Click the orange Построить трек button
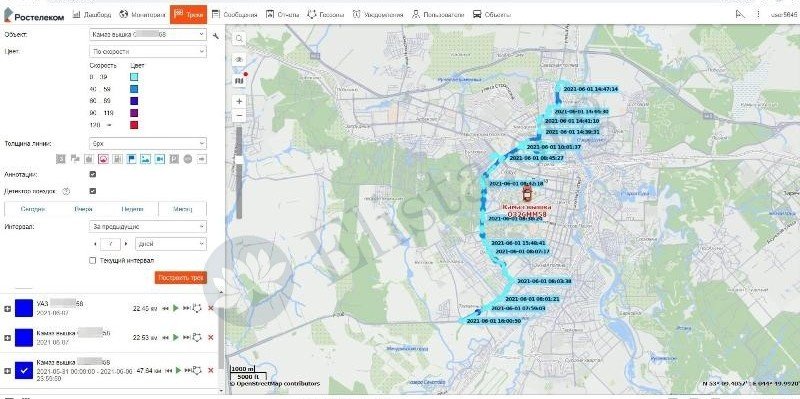 [181, 278]
